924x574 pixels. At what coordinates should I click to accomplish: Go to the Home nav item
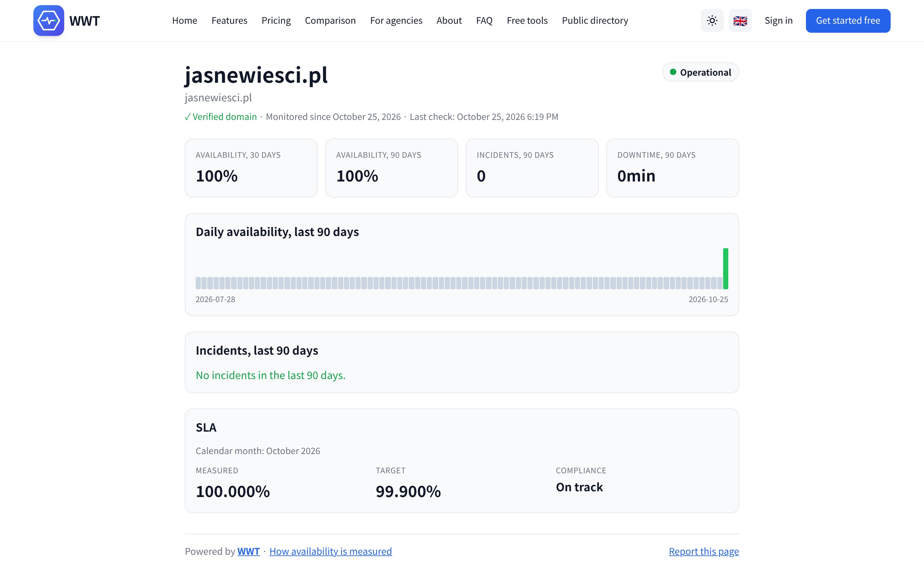(184, 21)
